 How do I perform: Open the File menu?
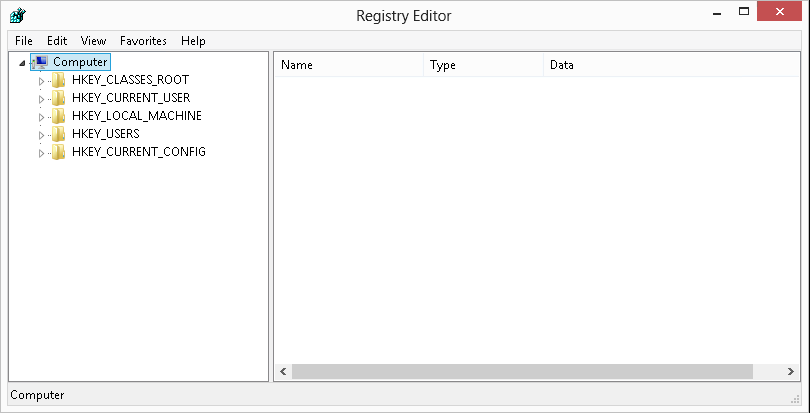click(x=24, y=41)
